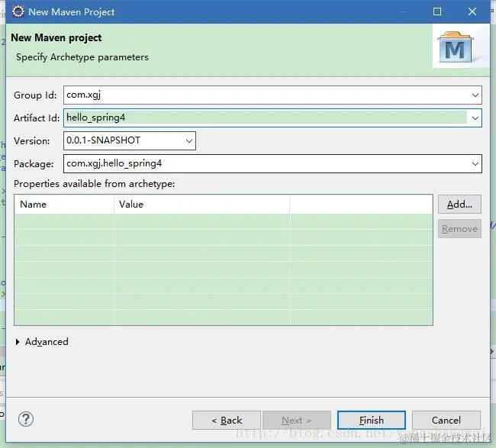Screen dimensions: 496x448
Task: Click the Next button
Action: pyautogui.click(x=297, y=421)
